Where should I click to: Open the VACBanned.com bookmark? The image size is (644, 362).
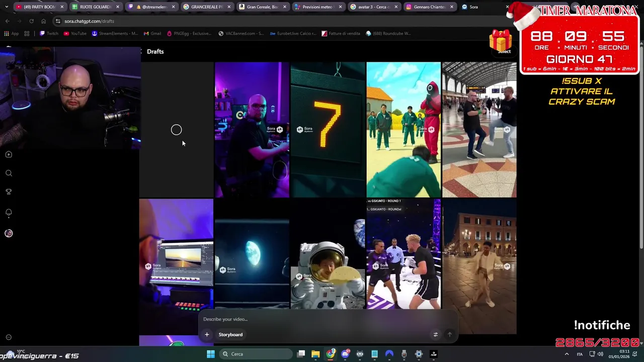tap(241, 34)
